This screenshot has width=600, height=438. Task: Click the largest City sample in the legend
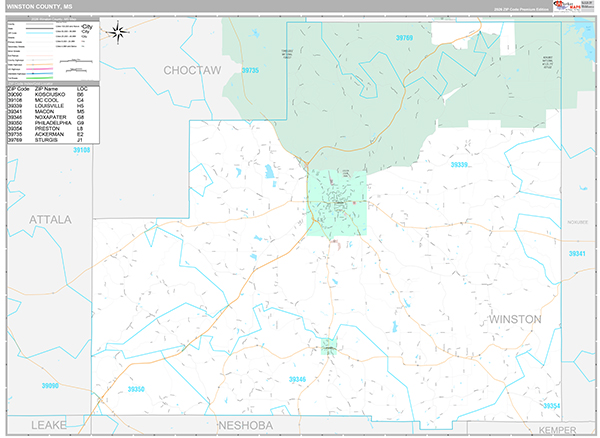pyautogui.click(x=88, y=27)
